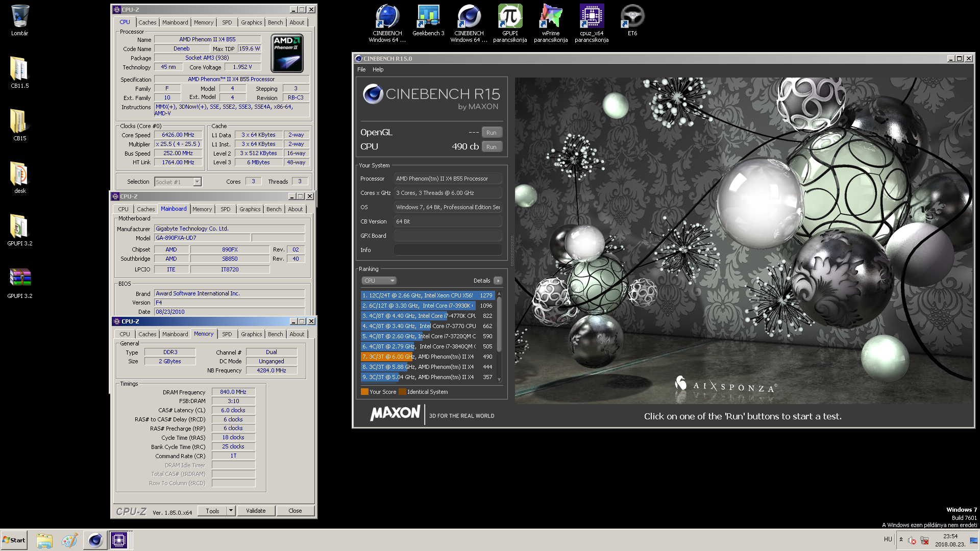This screenshot has height=551, width=980.
Task: Launch cpuz_x64 parancsikonja shortcut
Action: [592, 23]
